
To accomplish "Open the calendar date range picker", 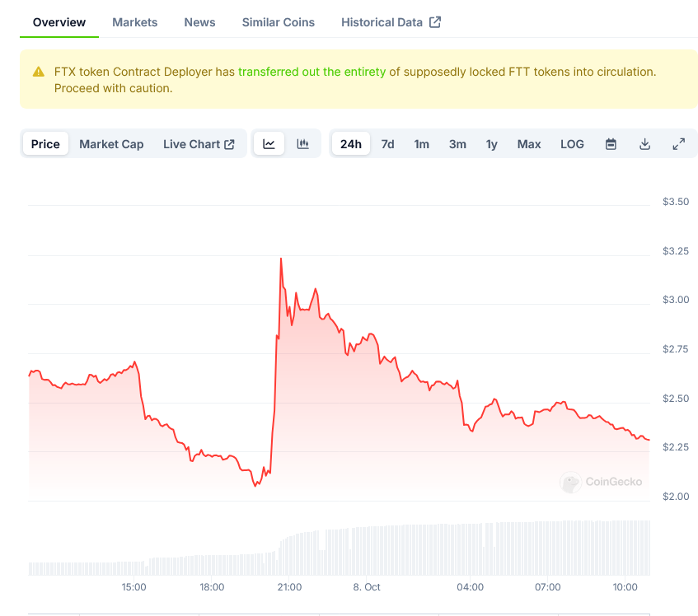I will coord(611,144).
